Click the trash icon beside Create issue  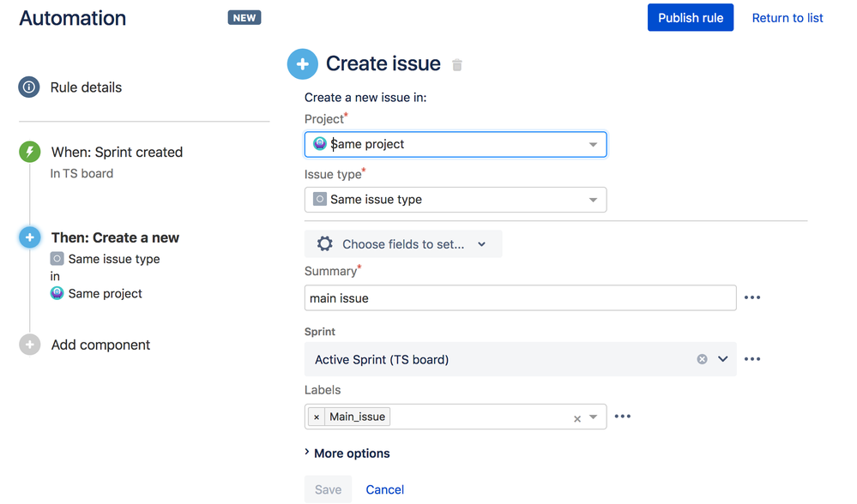457,65
